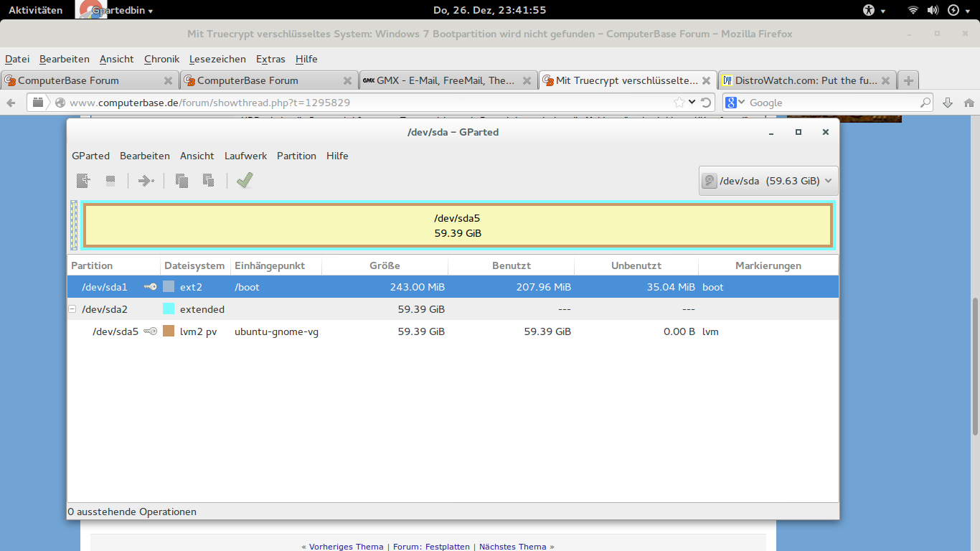Click the key lock icon beside /dev/sda1

click(150, 287)
